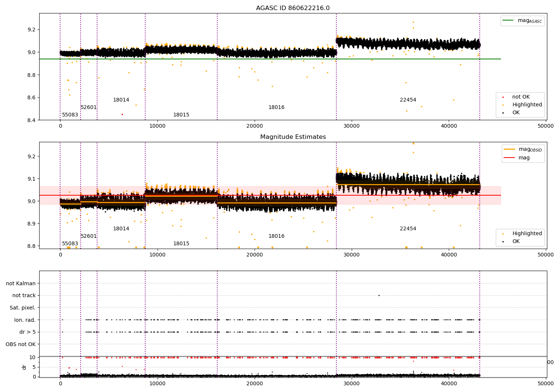This screenshot has width=560, height=392.
Task: Click the 'not Kalman' row label
Action: pos(21,283)
